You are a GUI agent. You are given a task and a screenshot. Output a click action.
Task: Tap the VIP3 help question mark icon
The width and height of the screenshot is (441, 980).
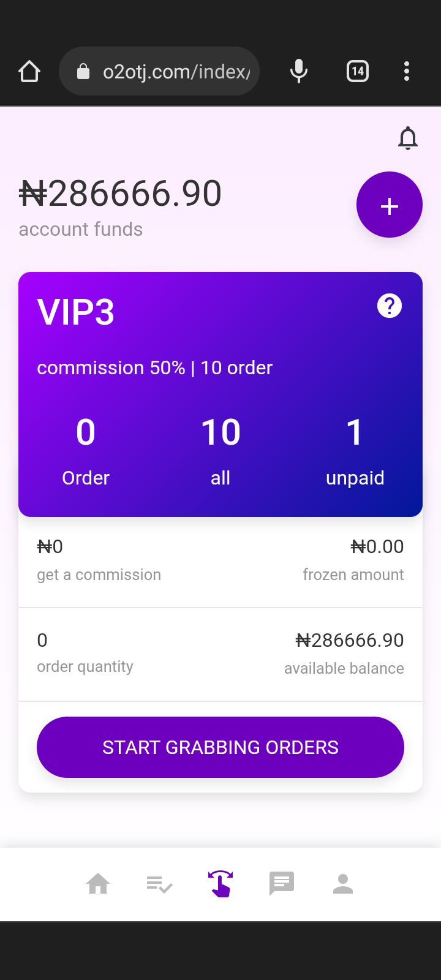pyautogui.click(x=390, y=306)
